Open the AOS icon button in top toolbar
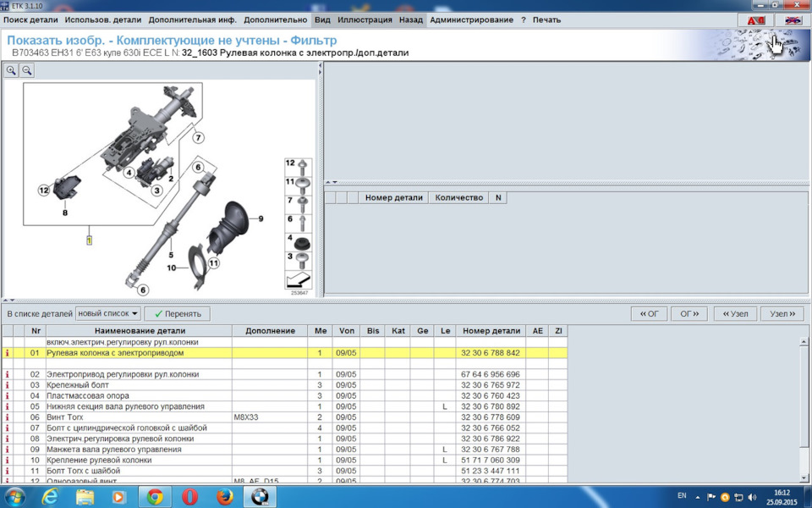812x508 pixels. pos(755,20)
